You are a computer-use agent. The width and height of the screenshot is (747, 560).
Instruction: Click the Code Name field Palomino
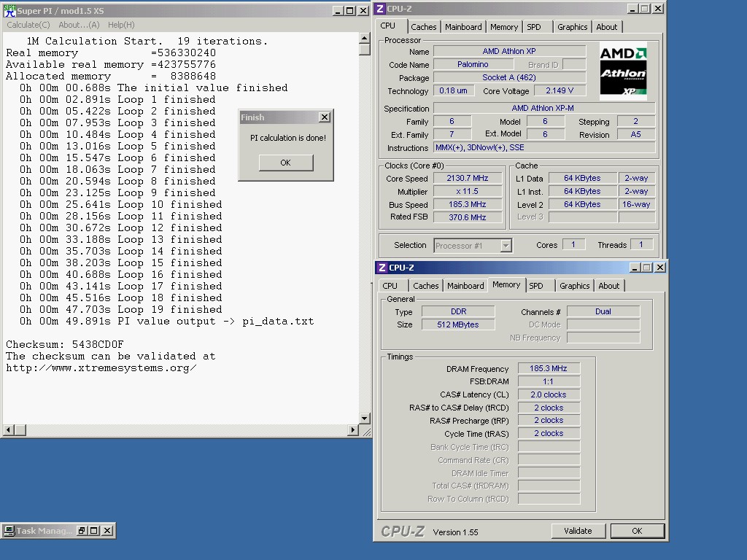(473, 64)
